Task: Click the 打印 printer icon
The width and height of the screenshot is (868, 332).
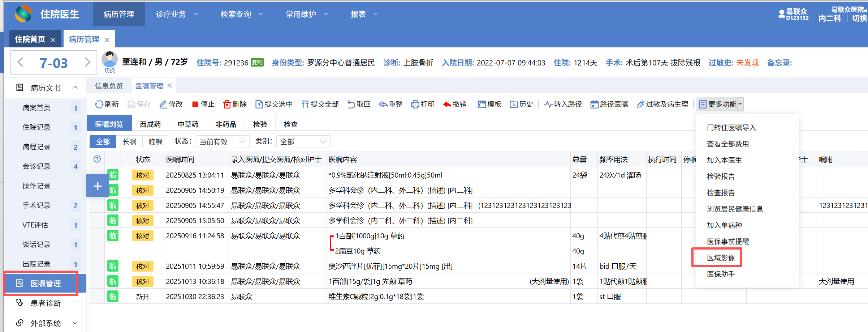Action: 415,105
